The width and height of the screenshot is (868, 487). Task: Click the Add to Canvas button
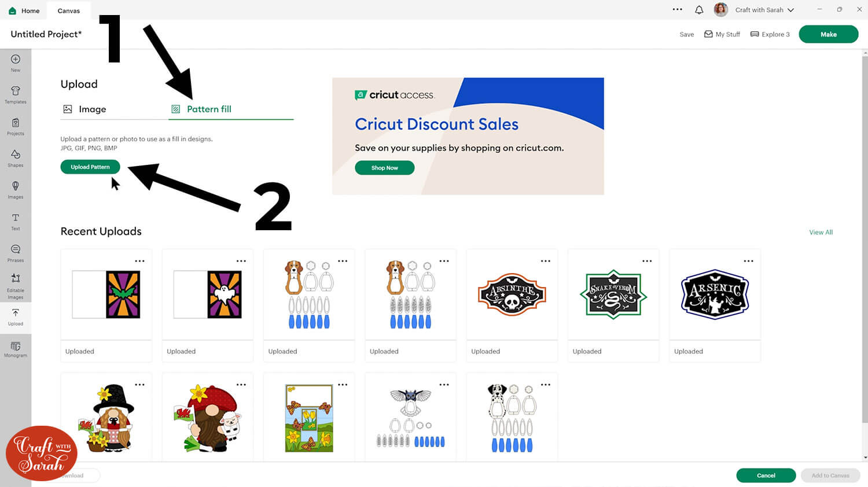point(830,475)
